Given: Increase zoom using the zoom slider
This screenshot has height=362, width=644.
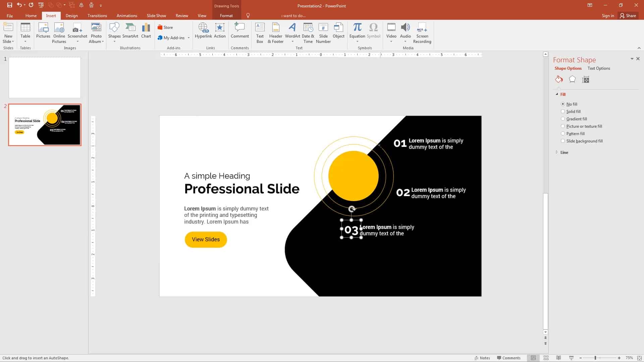Looking at the screenshot, I should (619, 358).
